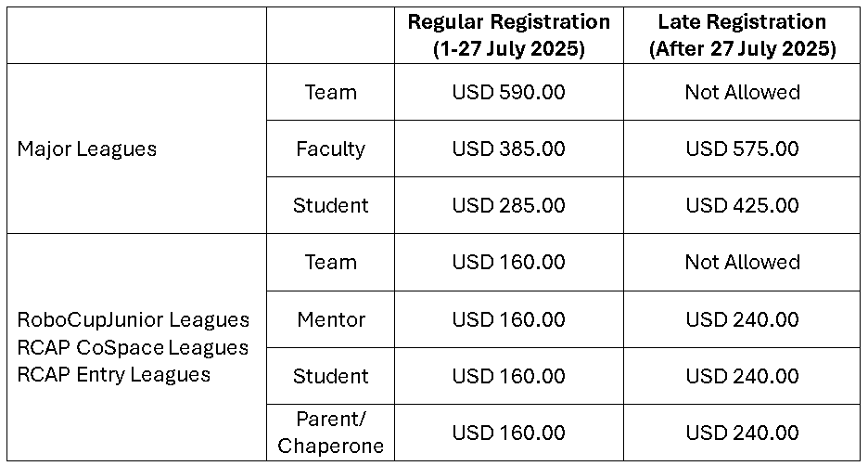The height and width of the screenshot is (466, 868).
Task: Select the Parent/Chaperone late fee USD 240.00
Action: pos(742,433)
